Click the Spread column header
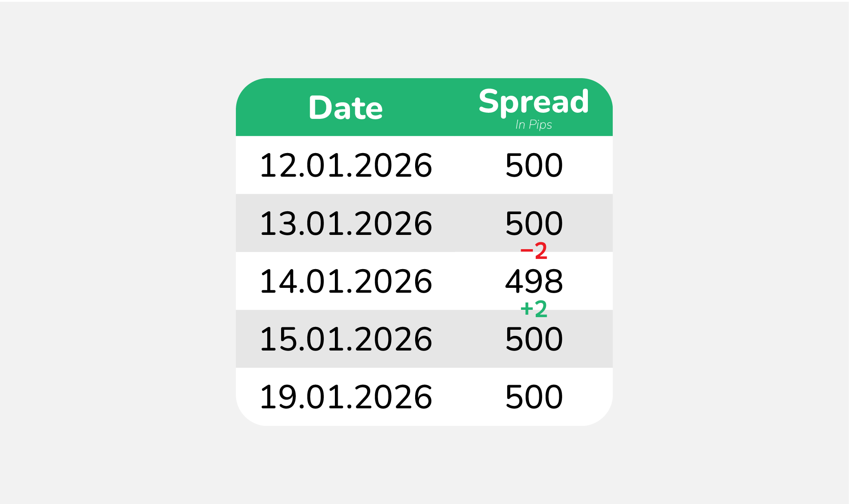This screenshot has height=504, width=849. pos(534,102)
